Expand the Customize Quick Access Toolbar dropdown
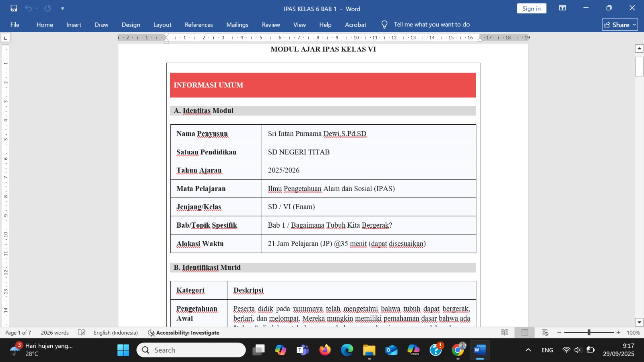This screenshot has height=362, width=644. coord(62,8)
